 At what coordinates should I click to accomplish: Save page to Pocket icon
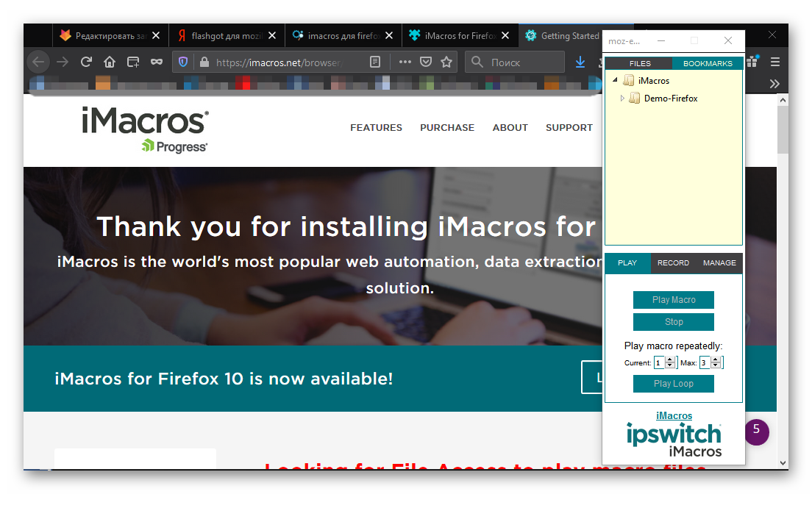(x=426, y=62)
